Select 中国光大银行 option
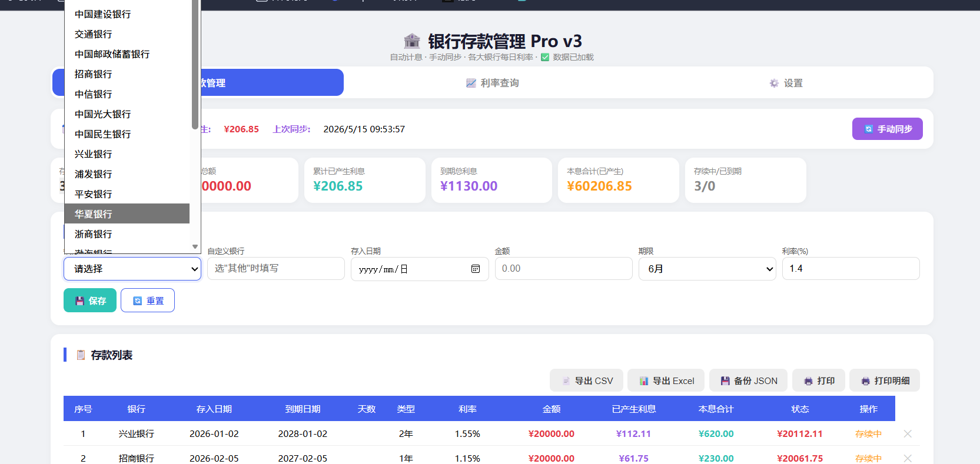This screenshot has height=464, width=980. coord(127,114)
